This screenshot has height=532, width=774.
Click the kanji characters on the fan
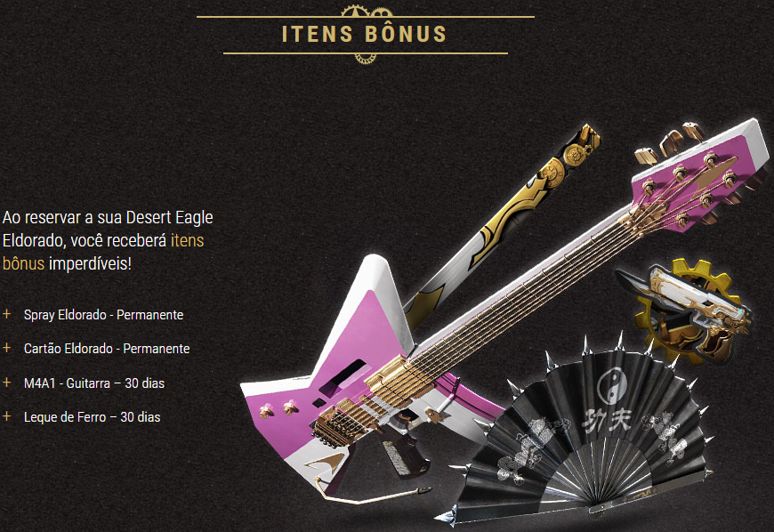[x=606, y=420]
